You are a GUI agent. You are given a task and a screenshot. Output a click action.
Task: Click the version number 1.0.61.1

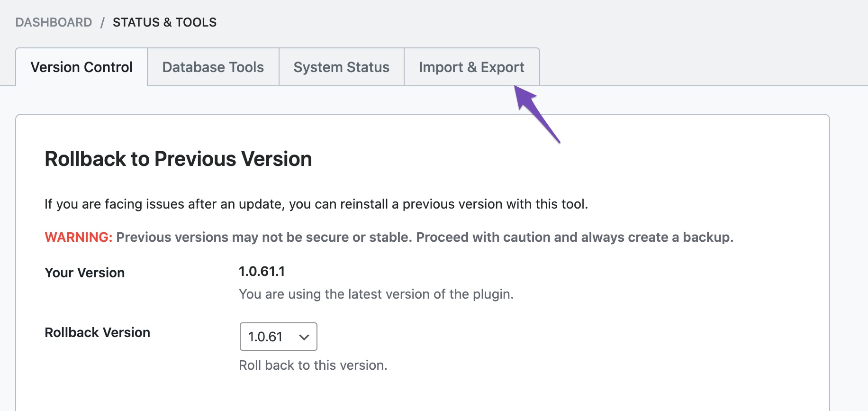coord(262,271)
